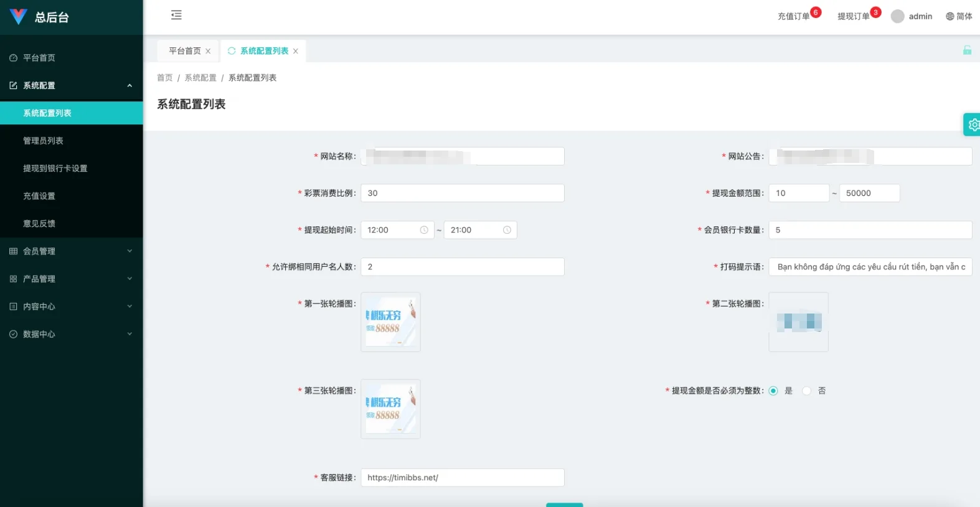Expand the 会员管理 sidebar menu

click(72, 251)
